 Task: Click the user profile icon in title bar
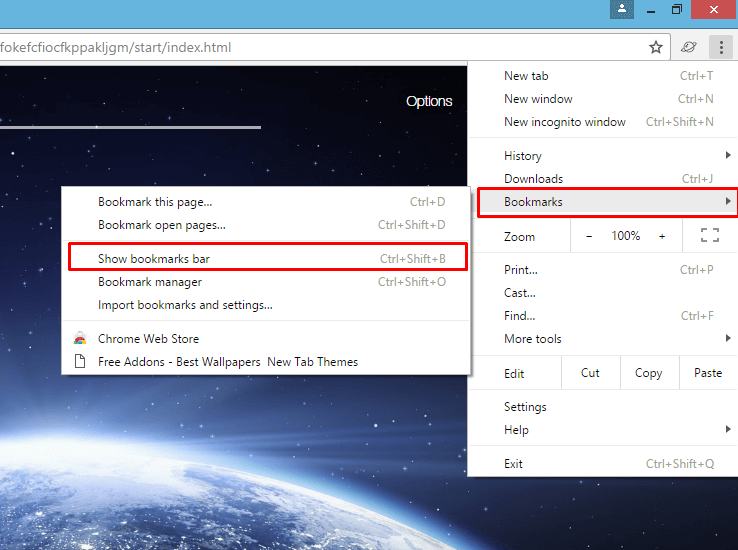(x=622, y=9)
